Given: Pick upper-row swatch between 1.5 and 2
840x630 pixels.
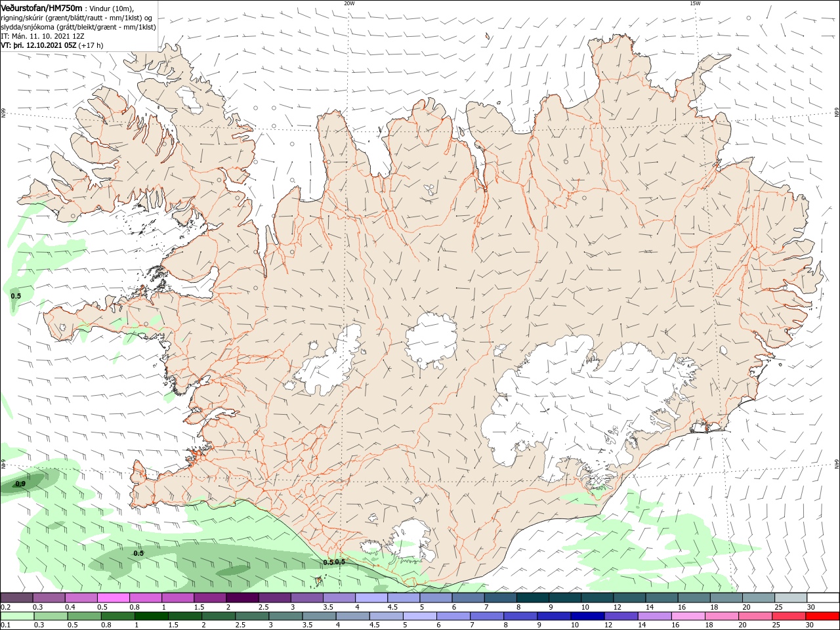Looking at the screenshot, I should [x=209, y=598].
